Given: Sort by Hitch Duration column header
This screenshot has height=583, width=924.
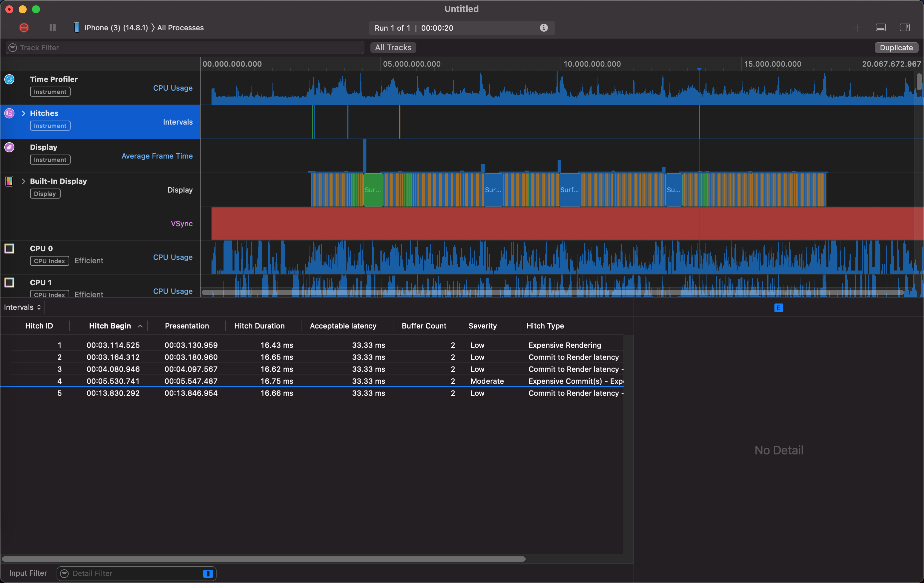Looking at the screenshot, I should point(259,326).
